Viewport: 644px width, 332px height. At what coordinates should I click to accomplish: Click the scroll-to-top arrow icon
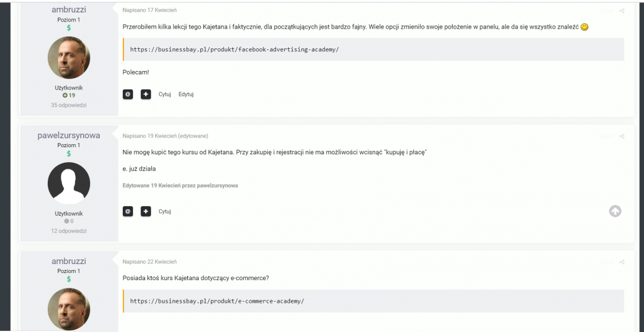tap(615, 211)
